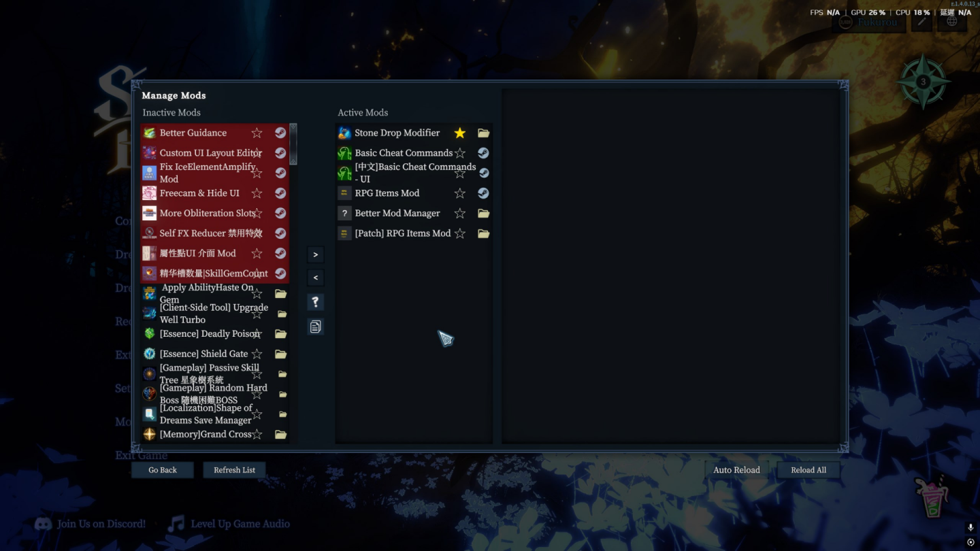Screen dimensions: 980x551
Task: Click Steam icon for More Obliteration Slots
Action: (280, 213)
